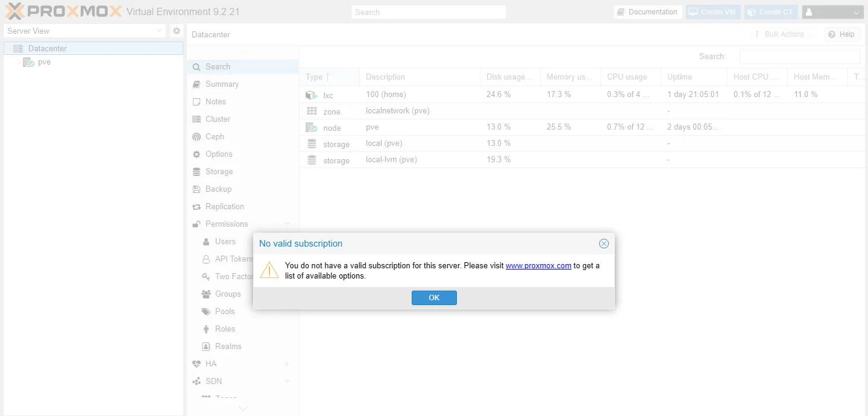Click the Roles person icon
868x416 pixels.
pyautogui.click(x=205, y=329)
